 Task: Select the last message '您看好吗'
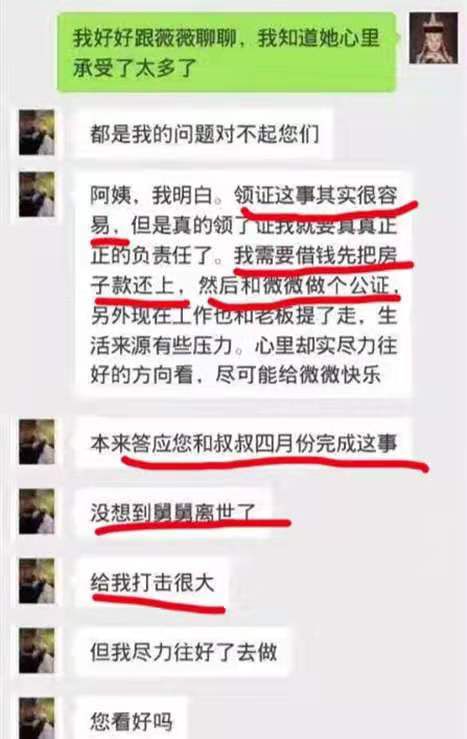131,719
